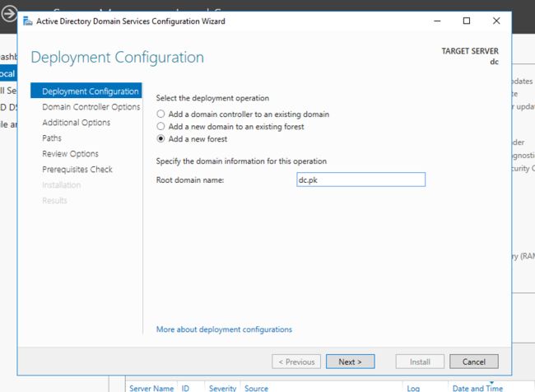Click Server Manager forward arrow icon
Viewport: 535px width, 392px height.
[x=9, y=14]
